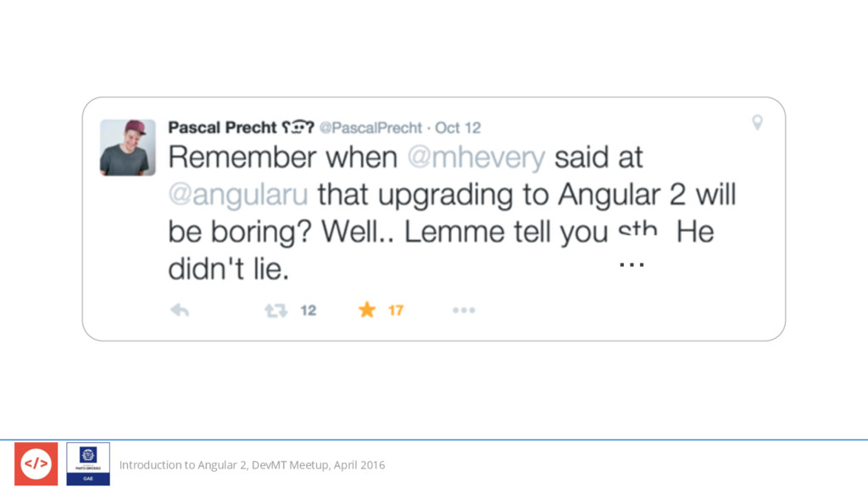The height and width of the screenshot is (488, 868).
Task: Click the reply arrow icon under the tweet
Action: (x=180, y=310)
